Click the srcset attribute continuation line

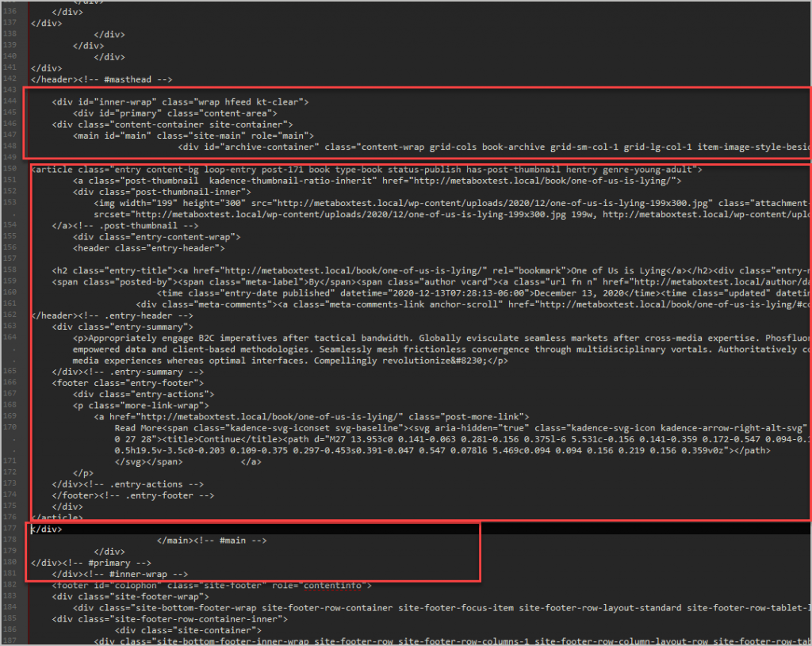(453, 214)
